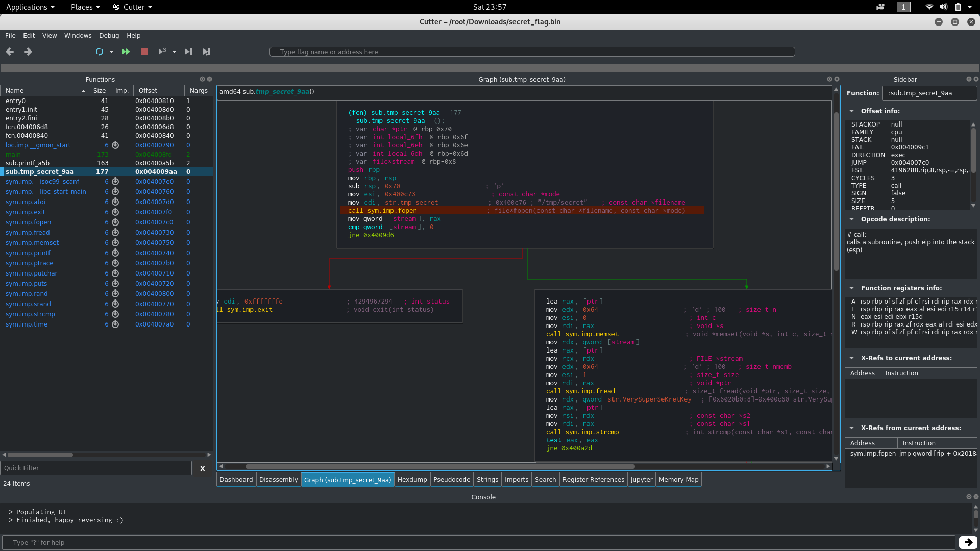Image resolution: width=980 pixels, height=551 pixels.
Task: Collapse the Offset info section
Action: coord(851,111)
